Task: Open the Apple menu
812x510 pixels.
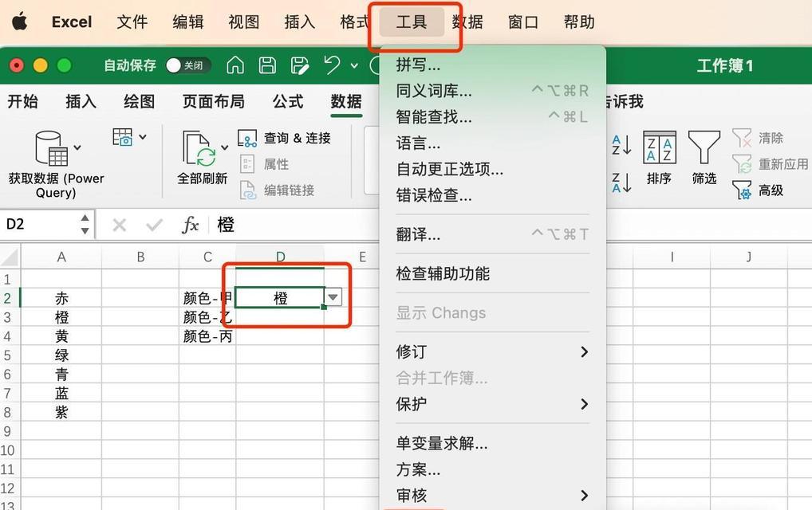Action: coord(20,22)
